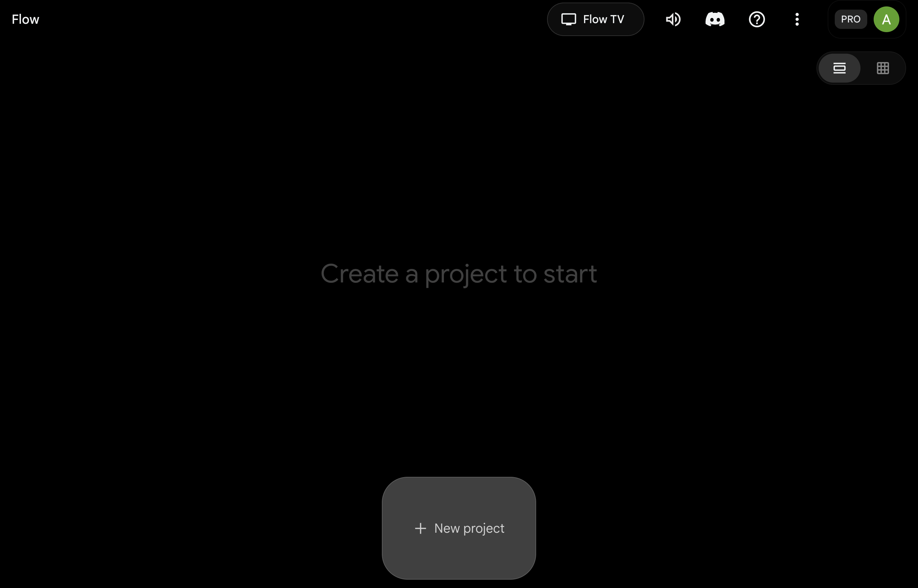Click the "Create a project to start" heading
The height and width of the screenshot is (588, 918).
(459, 274)
